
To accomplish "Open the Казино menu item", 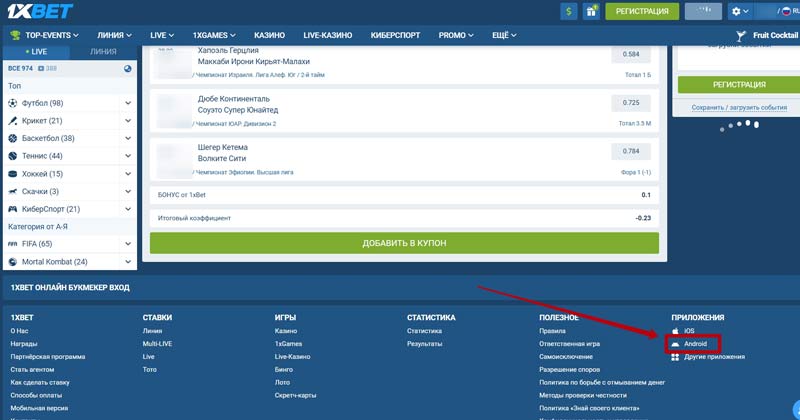I will [270, 35].
